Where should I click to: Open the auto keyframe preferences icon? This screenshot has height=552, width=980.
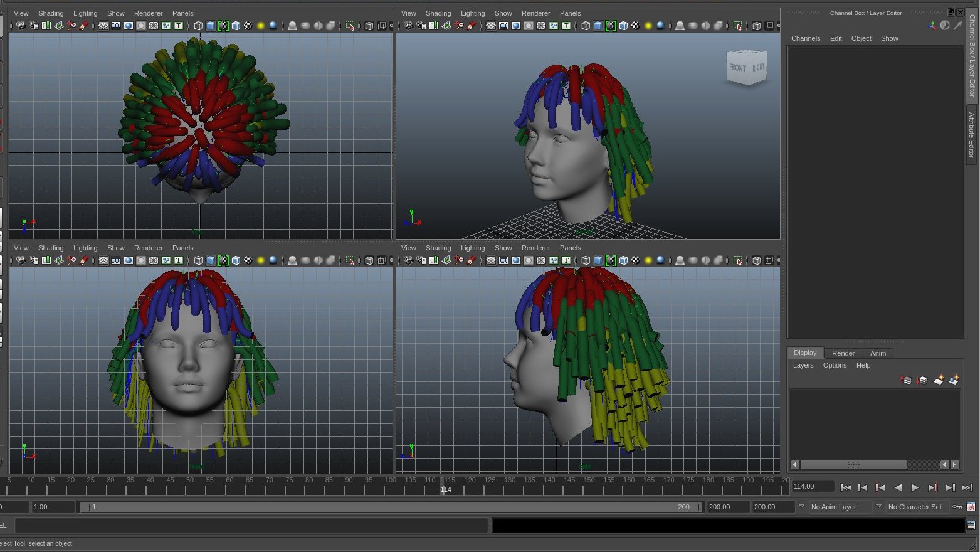click(971, 507)
